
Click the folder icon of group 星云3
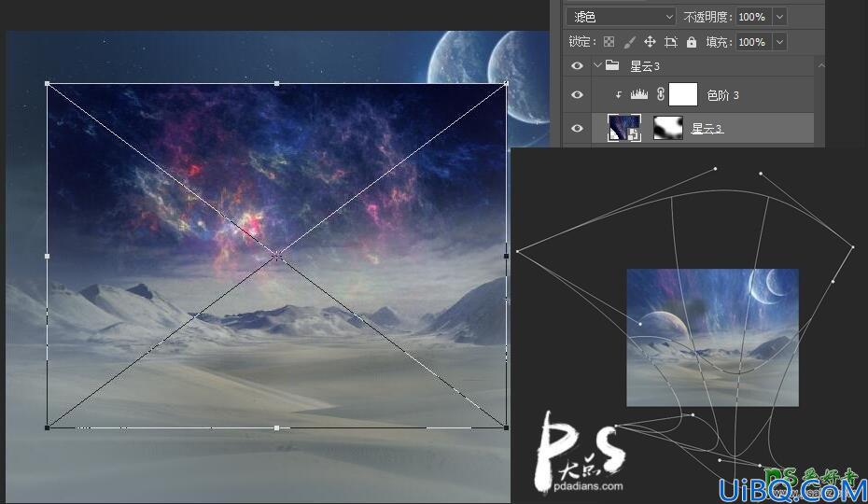pos(611,65)
